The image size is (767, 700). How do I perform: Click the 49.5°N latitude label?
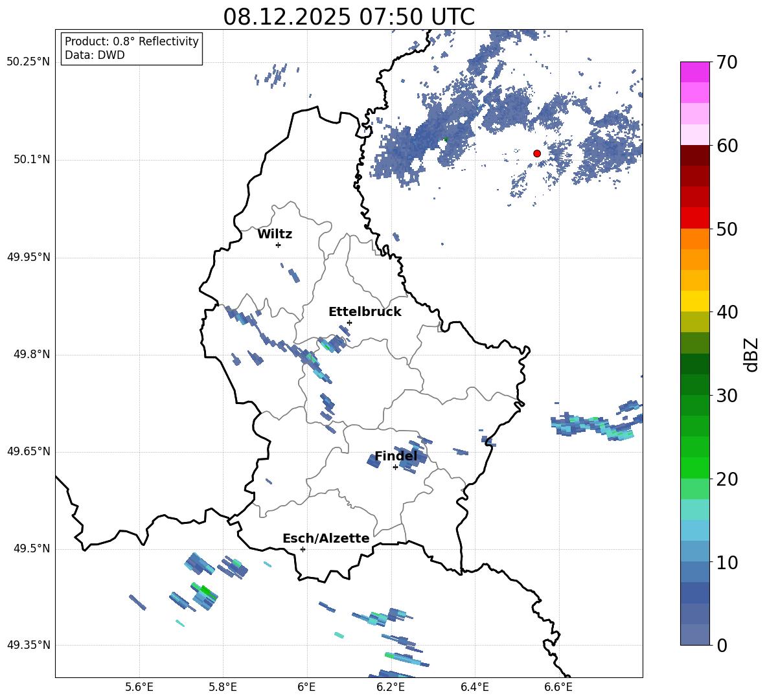[x=31, y=549]
